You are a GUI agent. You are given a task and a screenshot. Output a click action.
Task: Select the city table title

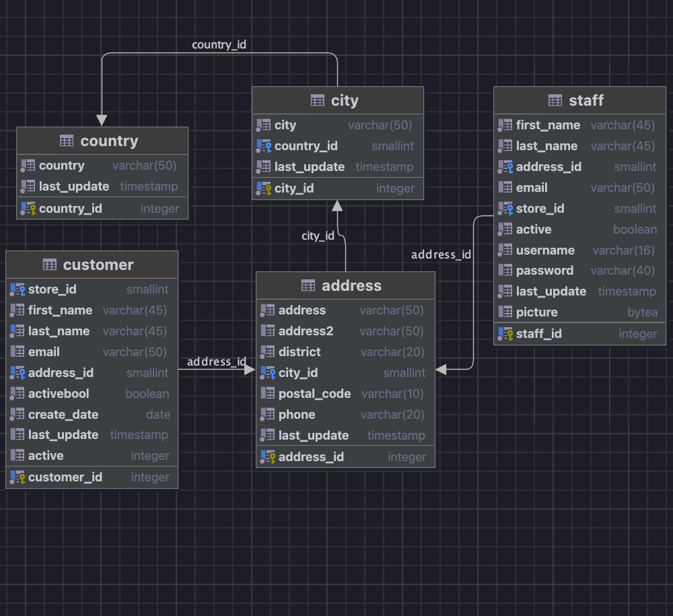(345, 101)
